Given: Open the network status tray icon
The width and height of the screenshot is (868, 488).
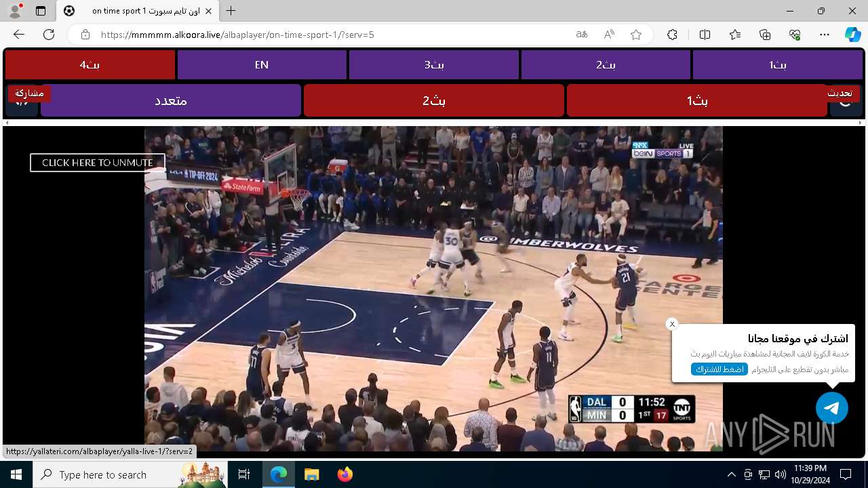Looking at the screenshot, I should click(x=764, y=474).
